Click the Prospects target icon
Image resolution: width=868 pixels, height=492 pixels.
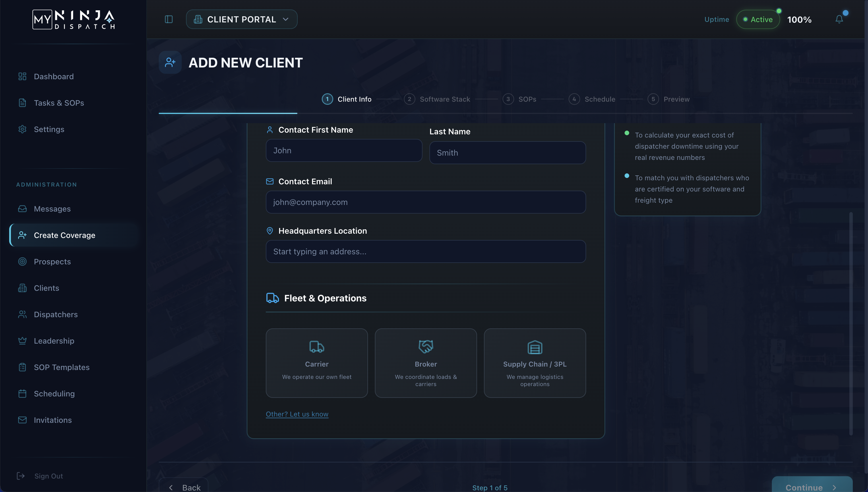pyautogui.click(x=22, y=262)
